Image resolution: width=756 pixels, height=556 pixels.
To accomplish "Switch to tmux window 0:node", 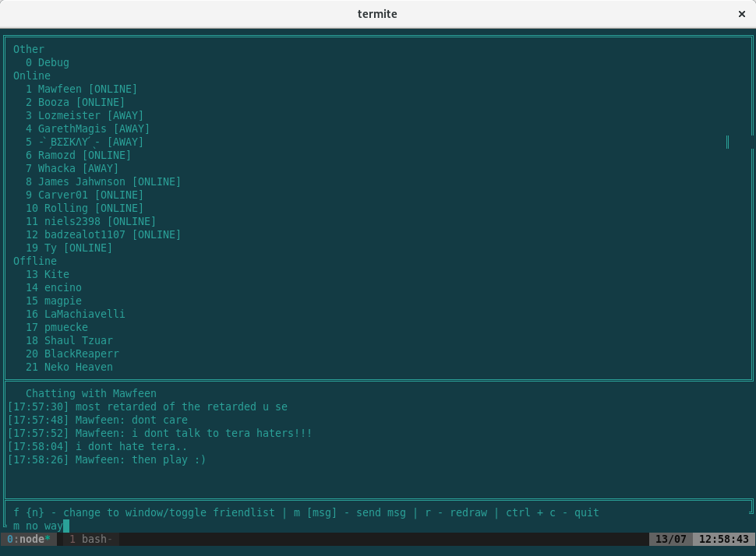I will coord(28,539).
